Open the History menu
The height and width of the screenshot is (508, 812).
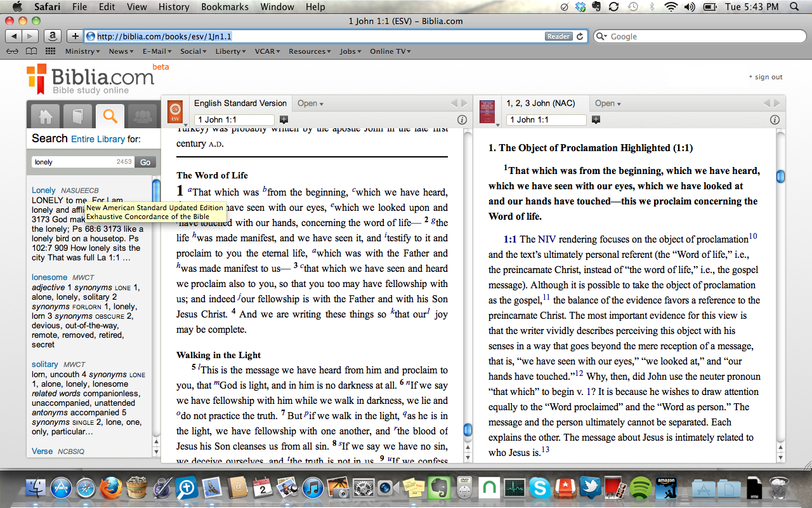pos(174,7)
